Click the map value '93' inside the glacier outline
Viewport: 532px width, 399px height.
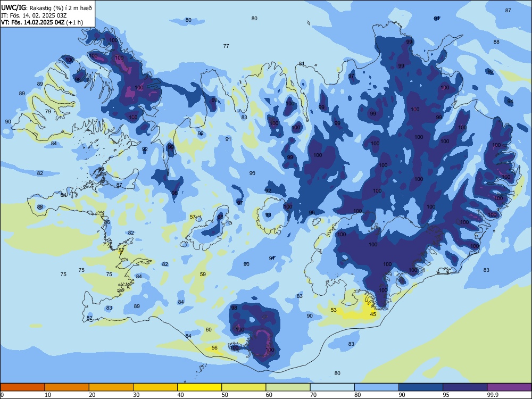[x=268, y=215]
